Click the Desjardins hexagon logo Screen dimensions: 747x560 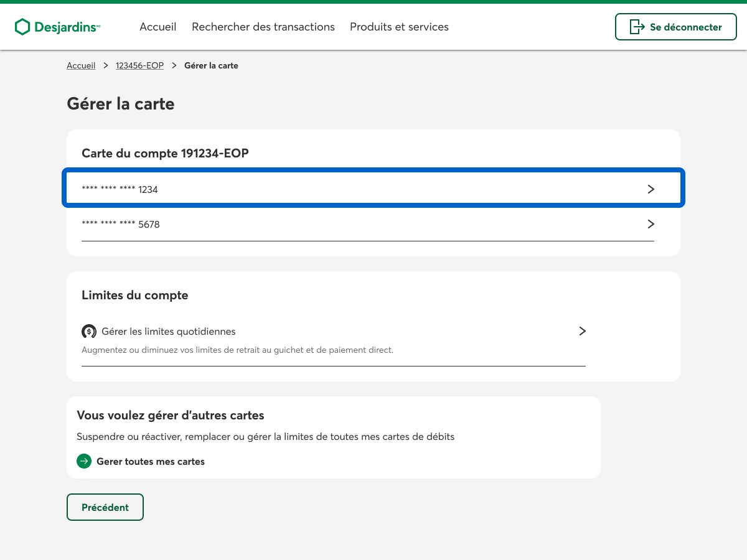pos(22,27)
